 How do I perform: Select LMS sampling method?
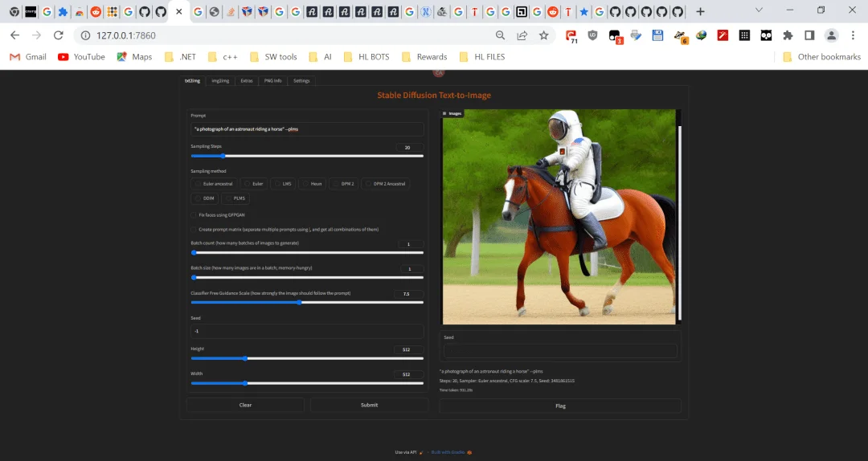[x=284, y=184]
